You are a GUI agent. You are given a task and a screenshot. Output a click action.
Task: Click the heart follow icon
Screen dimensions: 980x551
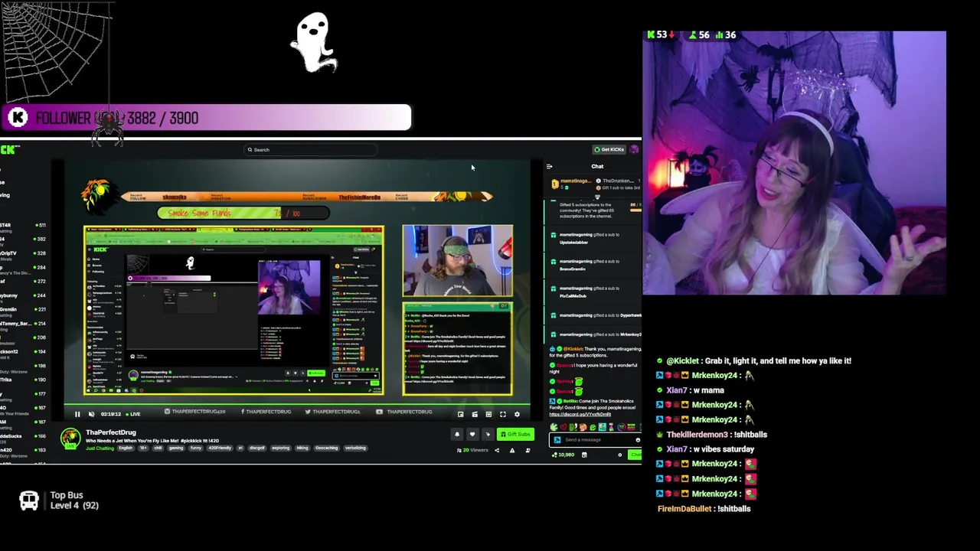pyautogui.click(x=472, y=435)
